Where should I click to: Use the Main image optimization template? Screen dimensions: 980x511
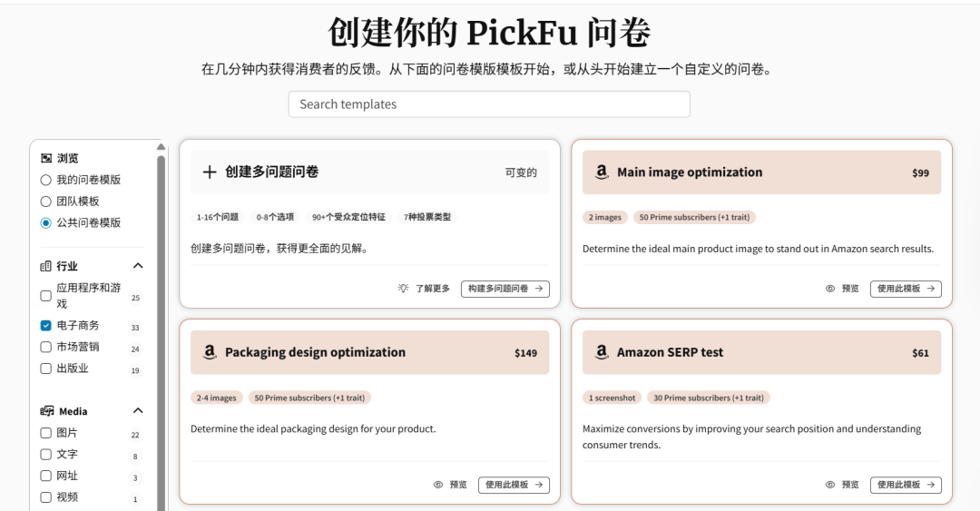tap(906, 289)
